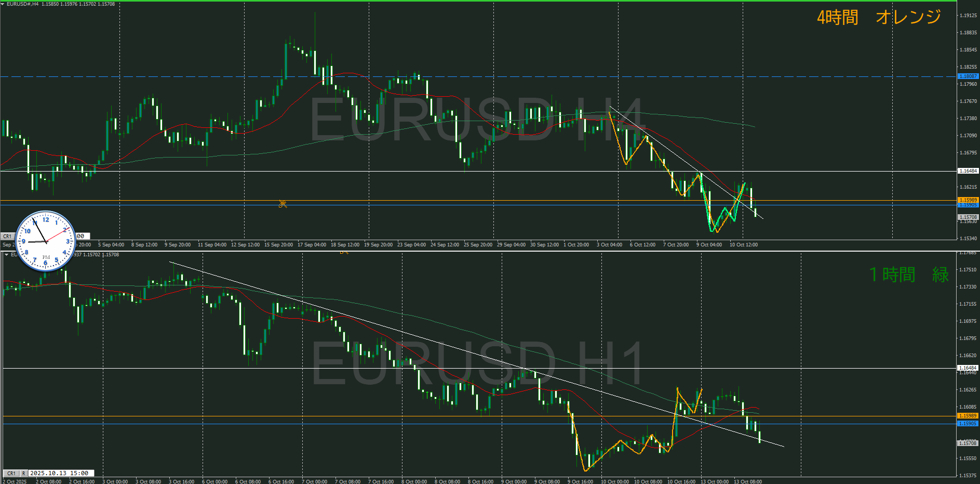980x484 pixels.
Task: Click the orange 1.15989 price label in the H1 chart
Action: [968, 416]
